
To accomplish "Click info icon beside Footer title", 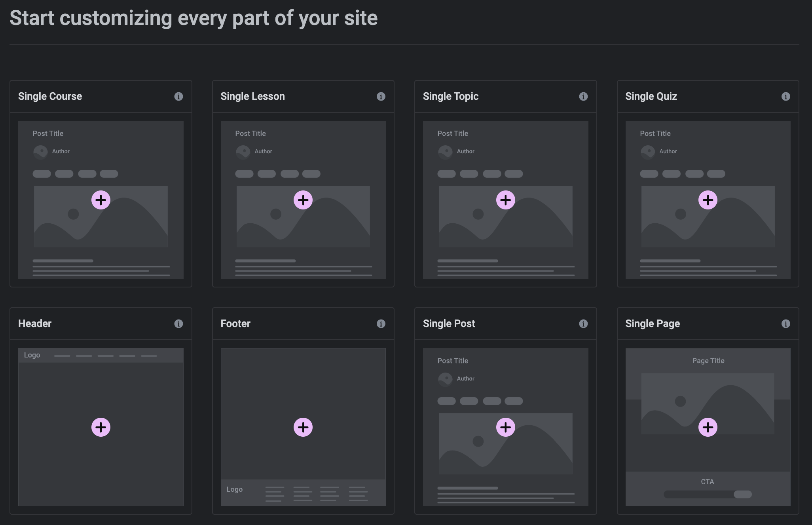I will click(381, 324).
